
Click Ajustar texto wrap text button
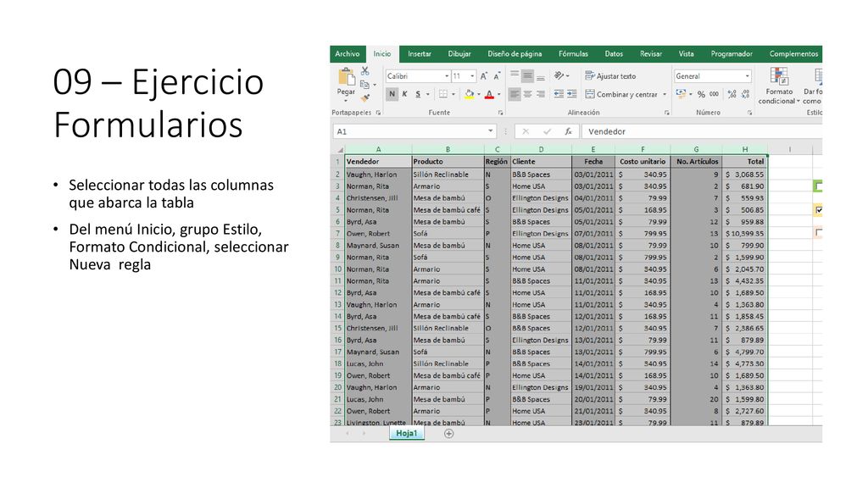(610, 76)
